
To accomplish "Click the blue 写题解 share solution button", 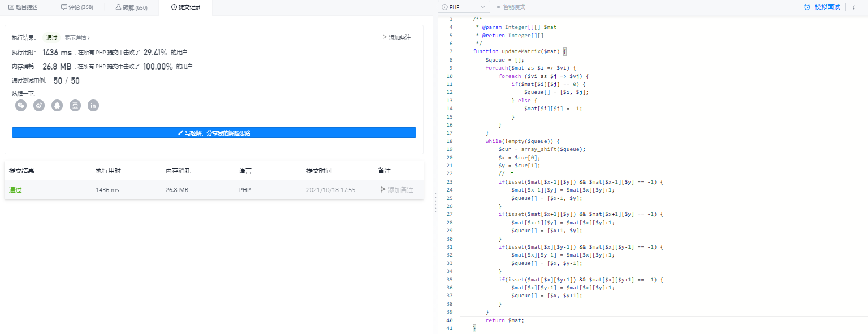I will pyautogui.click(x=214, y=132).
